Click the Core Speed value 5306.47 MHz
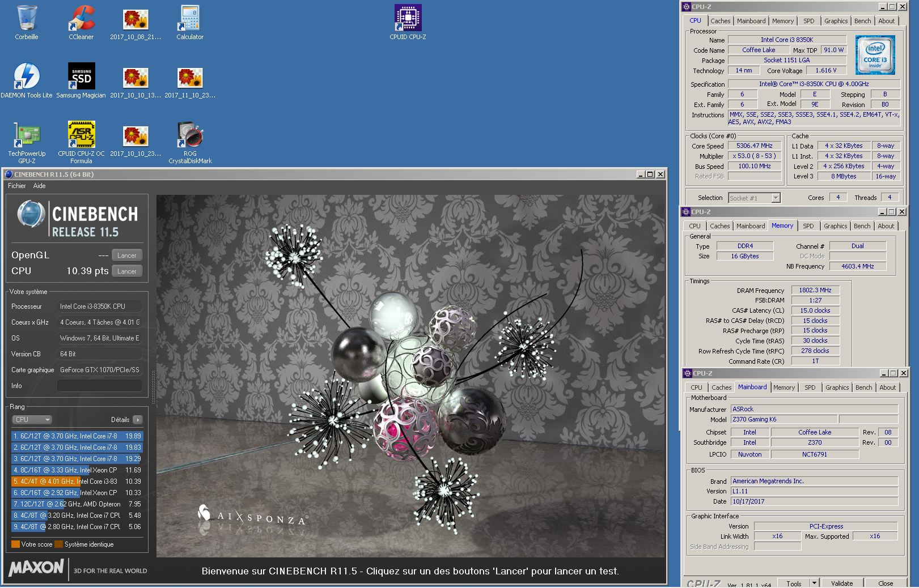919x588 pixels. (755, 146)
